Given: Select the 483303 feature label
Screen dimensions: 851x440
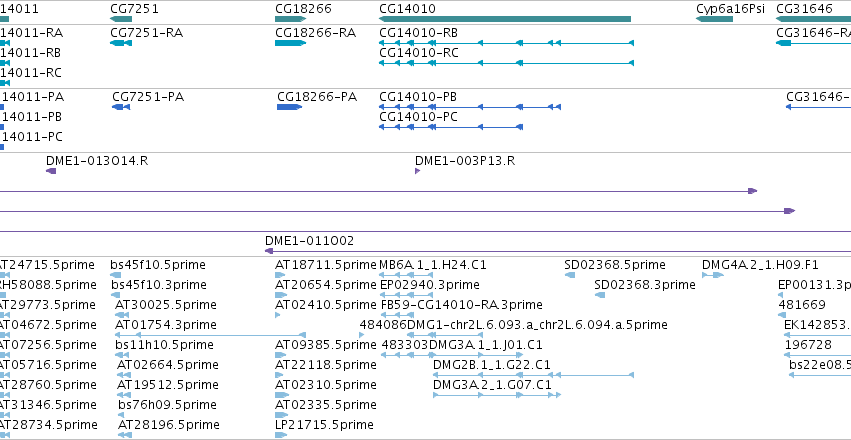Looking at the screenshot, I should 405,345.
